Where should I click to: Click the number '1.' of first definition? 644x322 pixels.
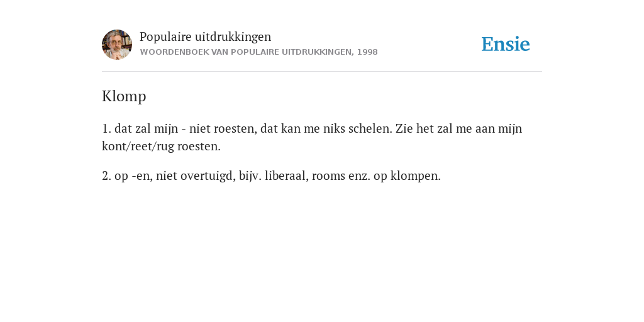click(106, 128)
